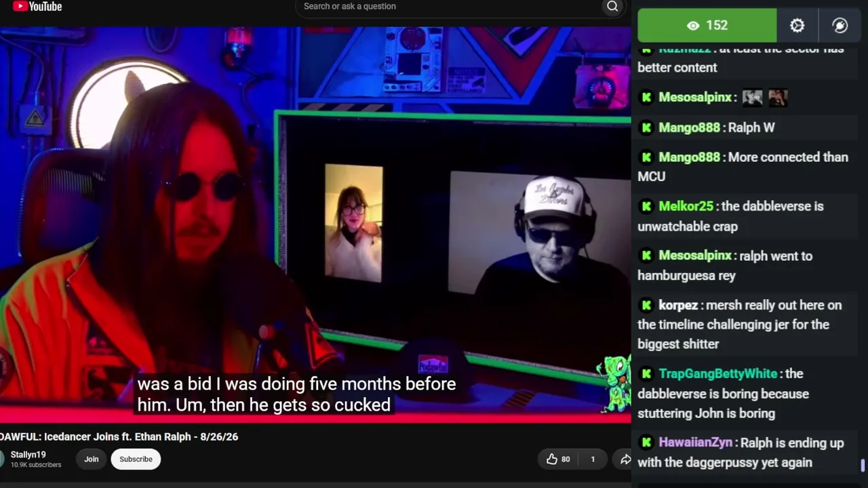Click the chat text 'Ralph W'
Screen dimensions: 868x488
(751, 127)
